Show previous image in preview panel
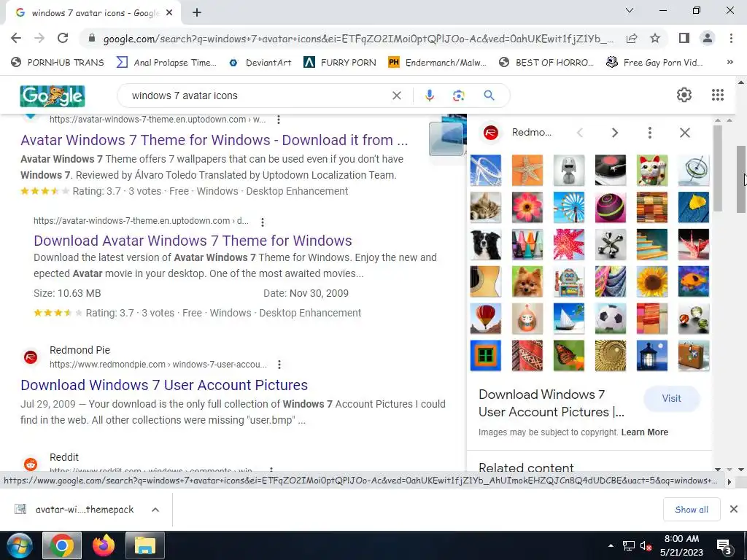Screen dimensions: 747x560 pyautogui.click(x=580, y=133)
